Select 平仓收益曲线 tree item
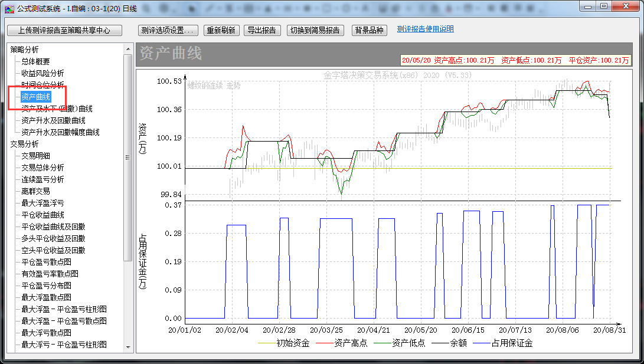The width and height of the screenshot is (644, 364). (43, 215)
